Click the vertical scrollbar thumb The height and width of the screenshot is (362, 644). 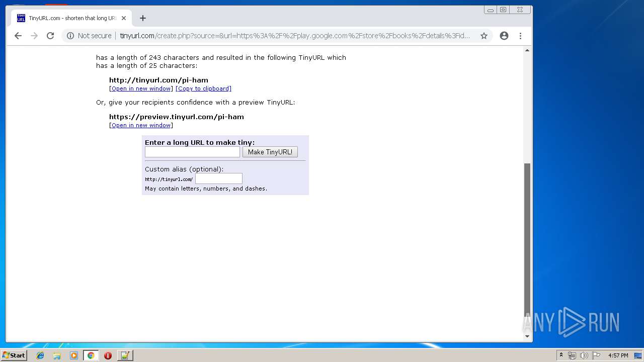(x=527, y=239)
